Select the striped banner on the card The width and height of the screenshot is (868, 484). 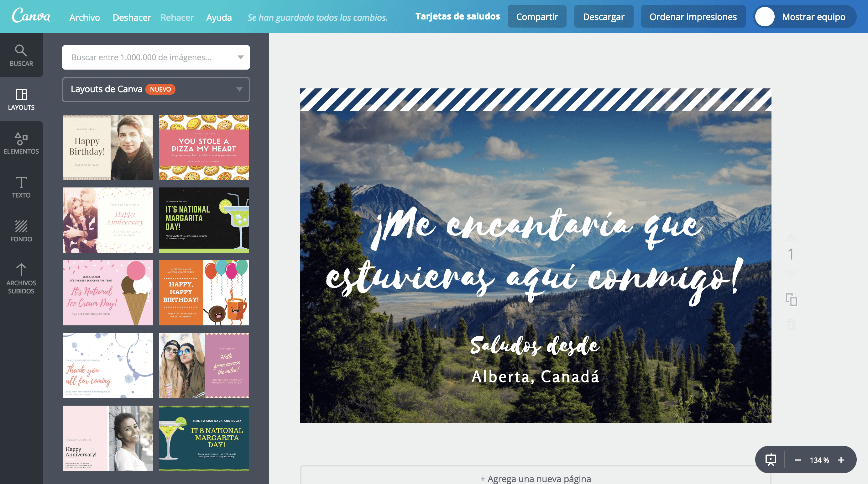536,99
